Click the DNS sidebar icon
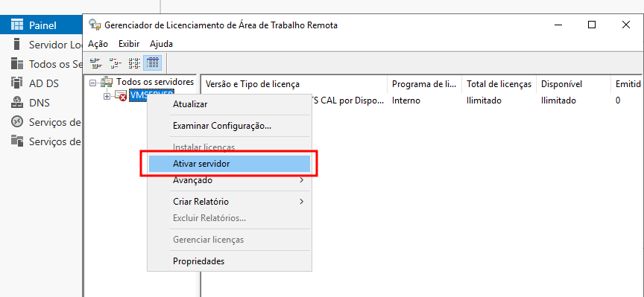This screenshot has width=644, height=297. tap(17, 102)
